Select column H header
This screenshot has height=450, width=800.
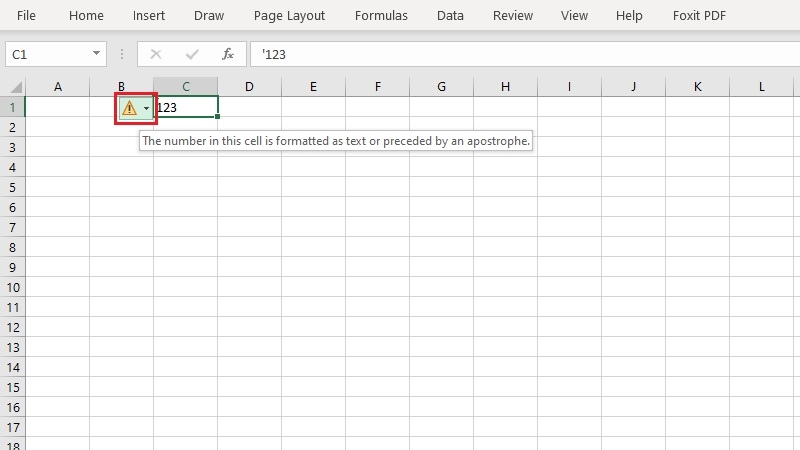point(505,87)
